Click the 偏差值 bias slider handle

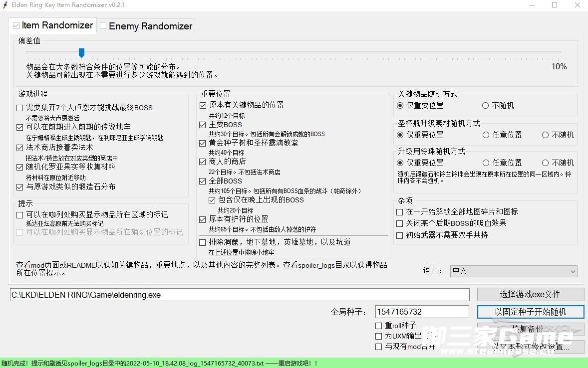click(81, 53)
